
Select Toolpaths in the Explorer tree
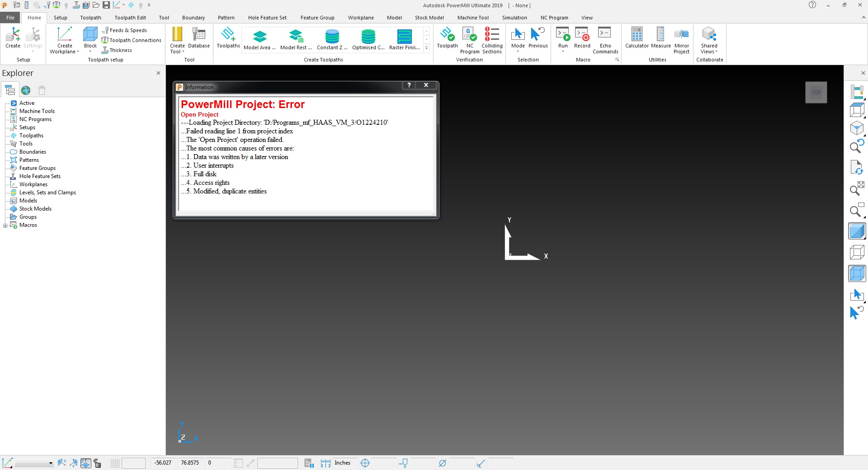(31, 136)
